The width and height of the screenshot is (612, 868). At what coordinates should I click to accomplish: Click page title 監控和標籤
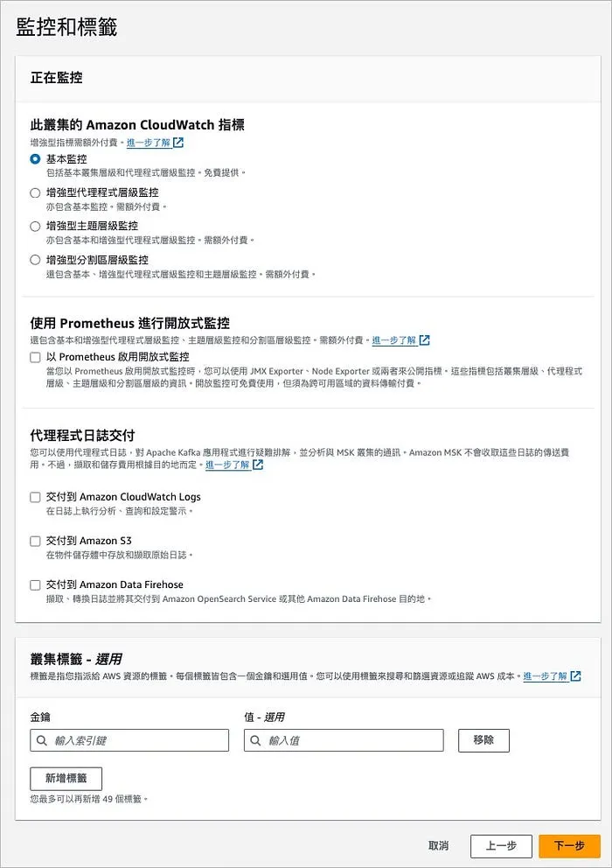click(66, 27)
